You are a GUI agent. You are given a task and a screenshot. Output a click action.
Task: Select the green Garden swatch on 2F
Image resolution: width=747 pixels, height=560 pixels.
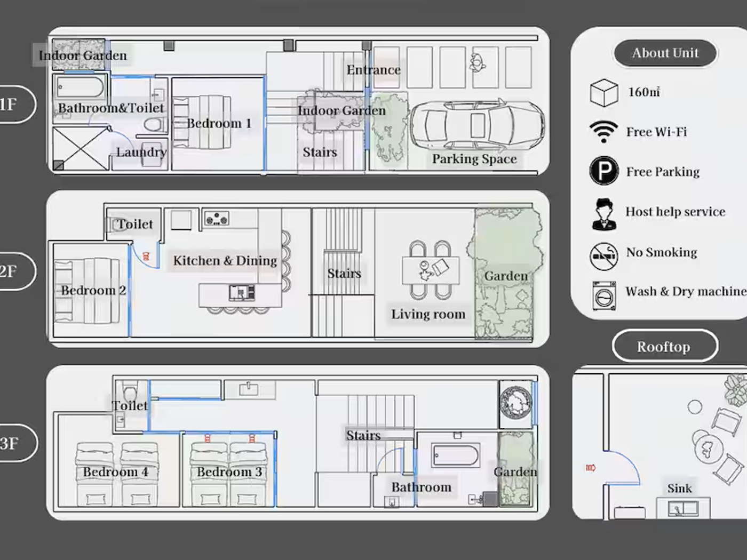[507, 275]
